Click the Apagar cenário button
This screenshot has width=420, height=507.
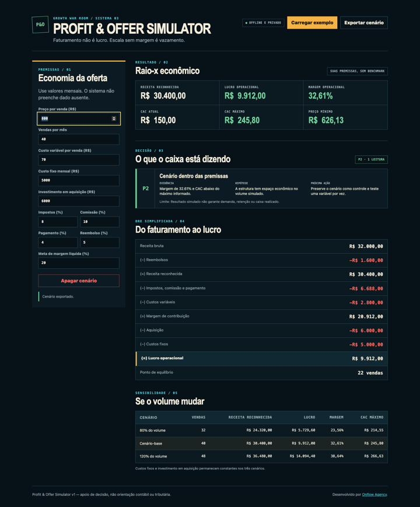(79, 281)
